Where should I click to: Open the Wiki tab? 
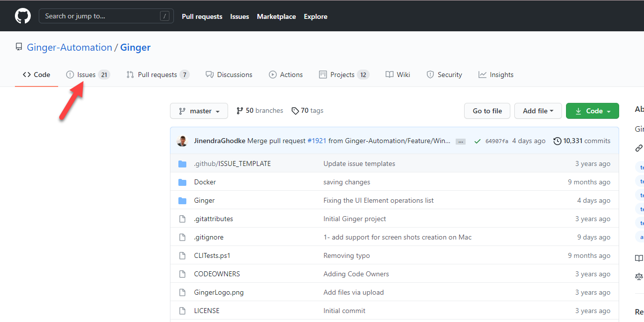click(398, 75)
